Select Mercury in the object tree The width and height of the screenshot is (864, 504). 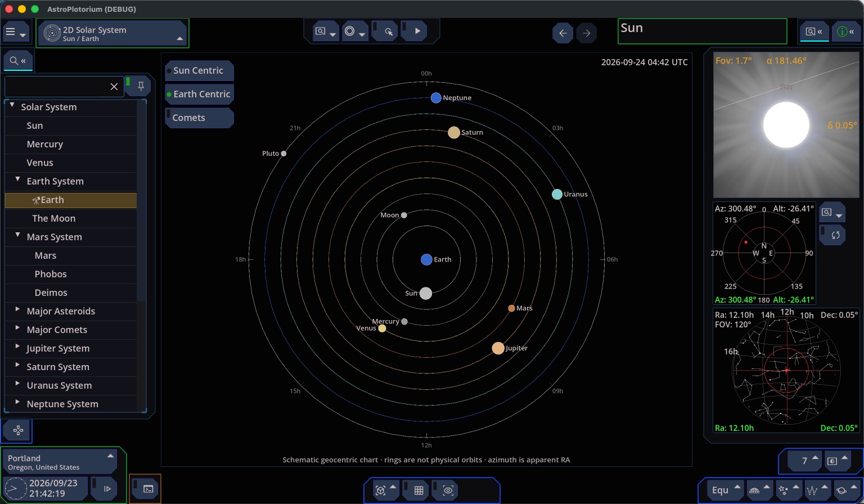point(71,145)
